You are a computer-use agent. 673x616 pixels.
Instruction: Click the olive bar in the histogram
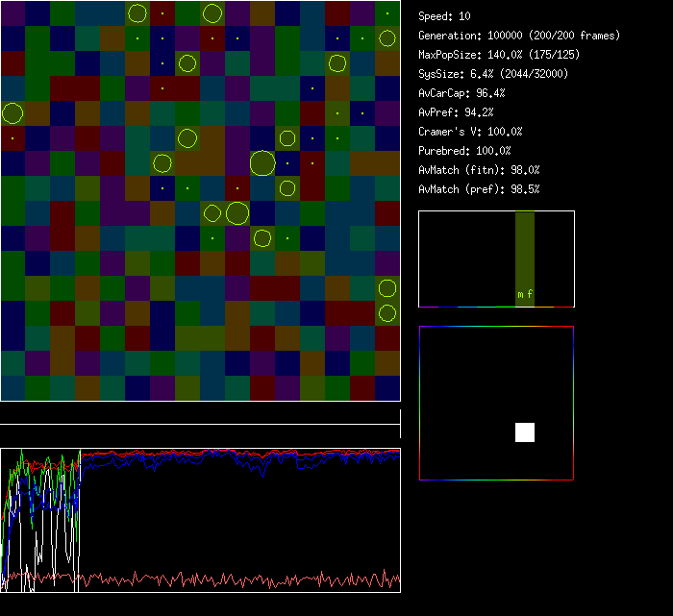click(x=524, y=250)
